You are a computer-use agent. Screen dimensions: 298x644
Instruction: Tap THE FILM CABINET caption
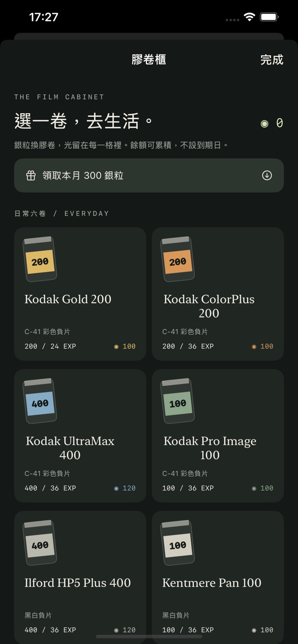tap(59, 97)
